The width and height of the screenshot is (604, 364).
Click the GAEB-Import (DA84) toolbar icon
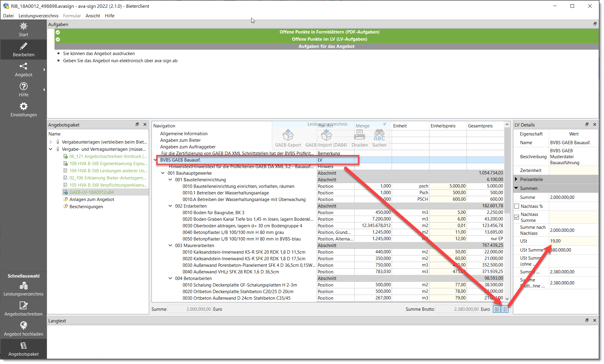pos(326,138)
